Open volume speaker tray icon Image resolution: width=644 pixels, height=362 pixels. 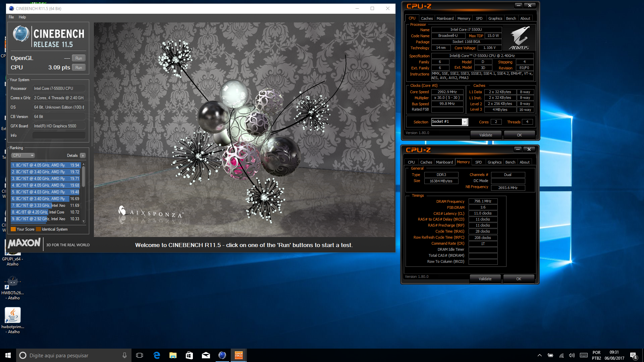pos(572,355)
